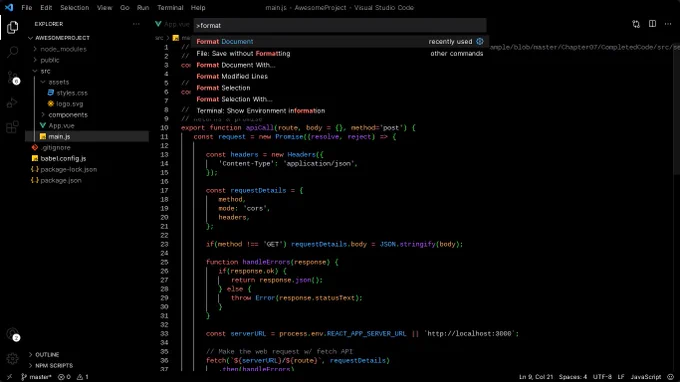Run the Format Document command
The width and height of the screenshot is (680, 382).
tap(340, 42)
